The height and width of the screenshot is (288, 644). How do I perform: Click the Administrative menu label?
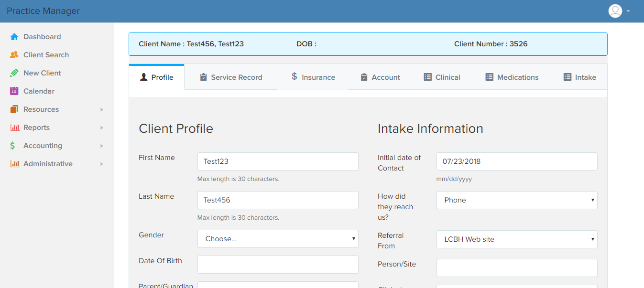point(48,164)
